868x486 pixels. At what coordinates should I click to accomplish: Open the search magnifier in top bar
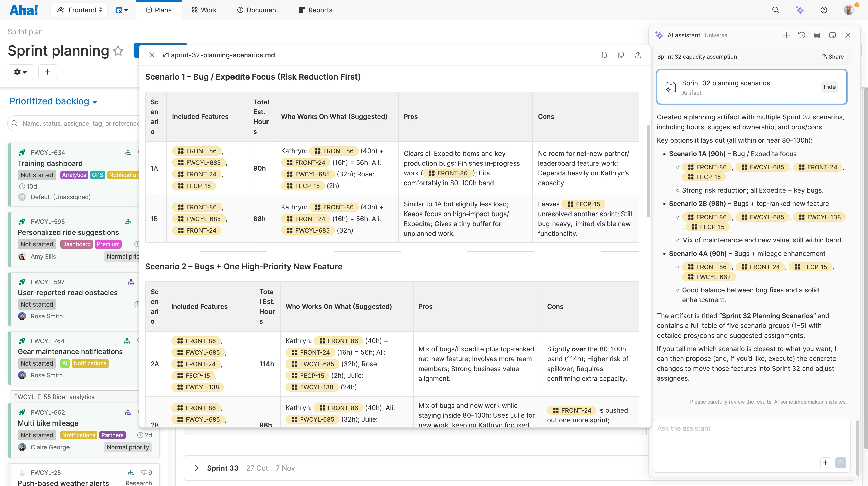pos(775,10)
